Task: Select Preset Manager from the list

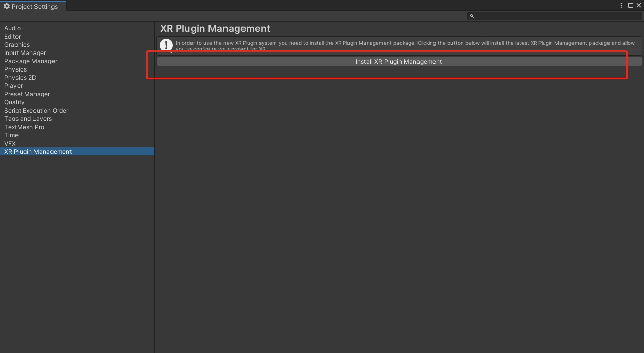Action: 27,94
